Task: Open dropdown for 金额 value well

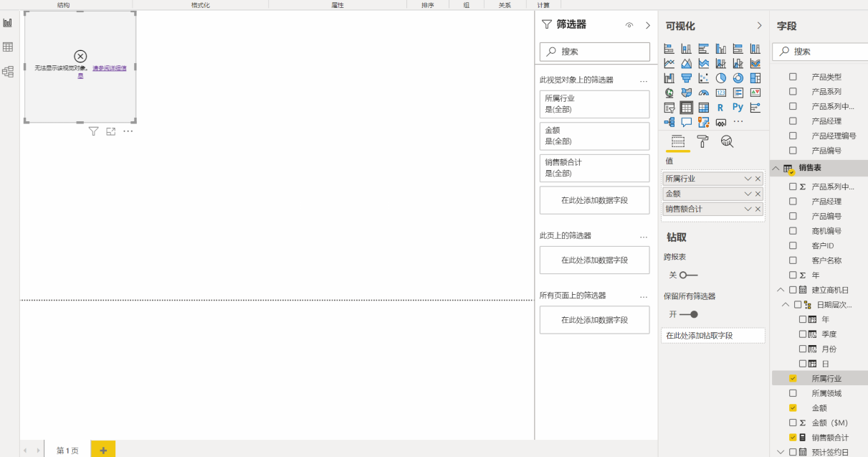Action: (x=748, y=194)
